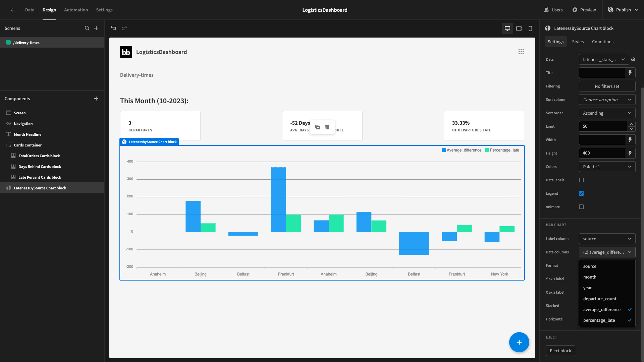Search screens with magnifier icon
Screen dimensions: 644x362
(87, 28)
